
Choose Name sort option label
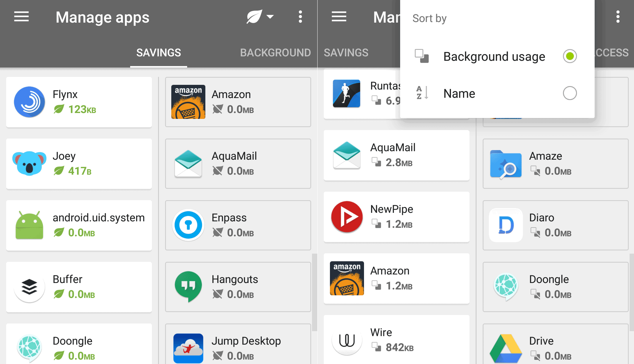pos(459,93)
